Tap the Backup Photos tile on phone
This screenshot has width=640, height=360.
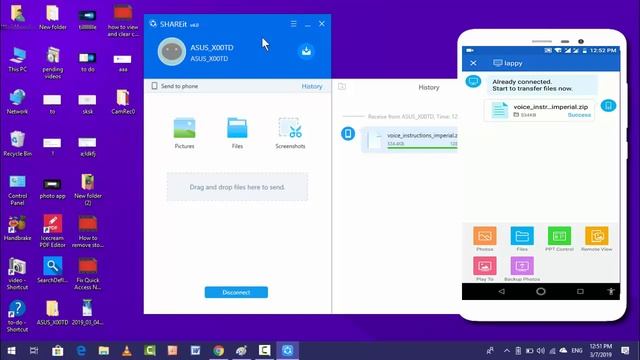pyautogui.click(x=522, y=269)
